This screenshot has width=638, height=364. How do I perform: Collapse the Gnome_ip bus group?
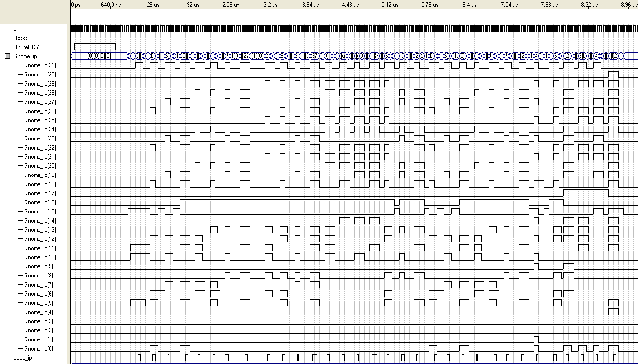(x=7, y=56)
